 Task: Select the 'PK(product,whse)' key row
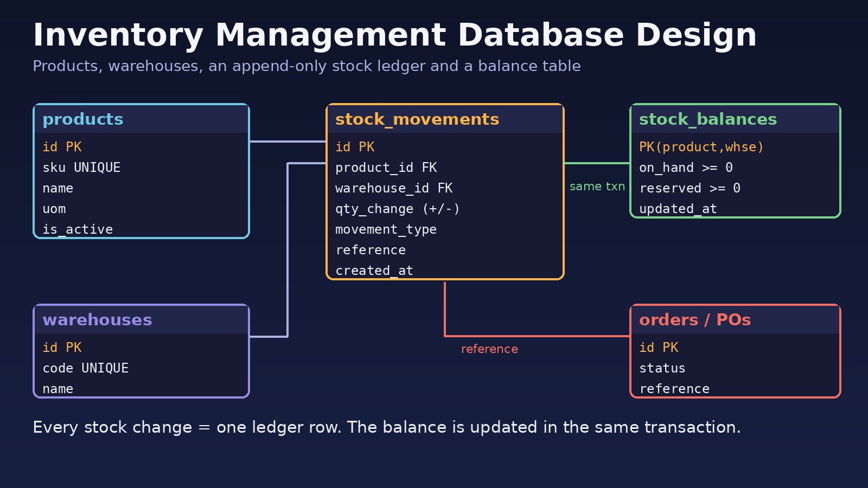coord(701,147)
